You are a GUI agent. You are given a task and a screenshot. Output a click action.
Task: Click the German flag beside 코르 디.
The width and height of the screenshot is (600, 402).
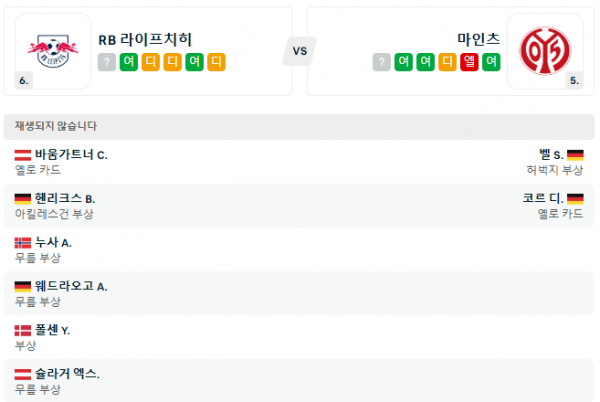point(575,199)
